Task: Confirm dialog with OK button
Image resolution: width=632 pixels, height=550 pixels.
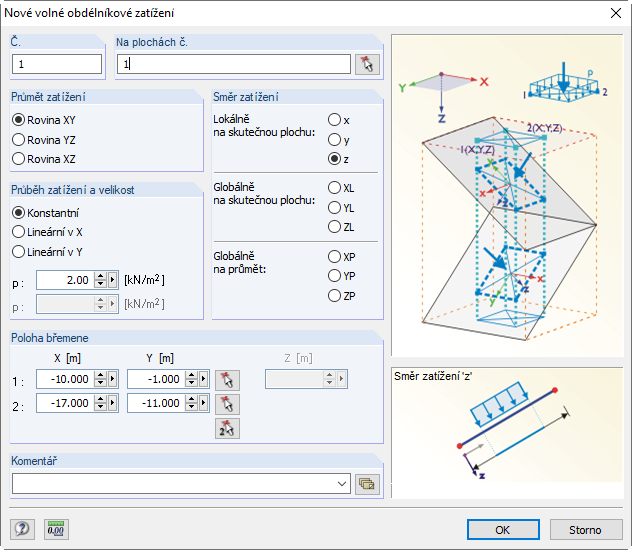Action: pyautogui.click(x=503, y=529)
